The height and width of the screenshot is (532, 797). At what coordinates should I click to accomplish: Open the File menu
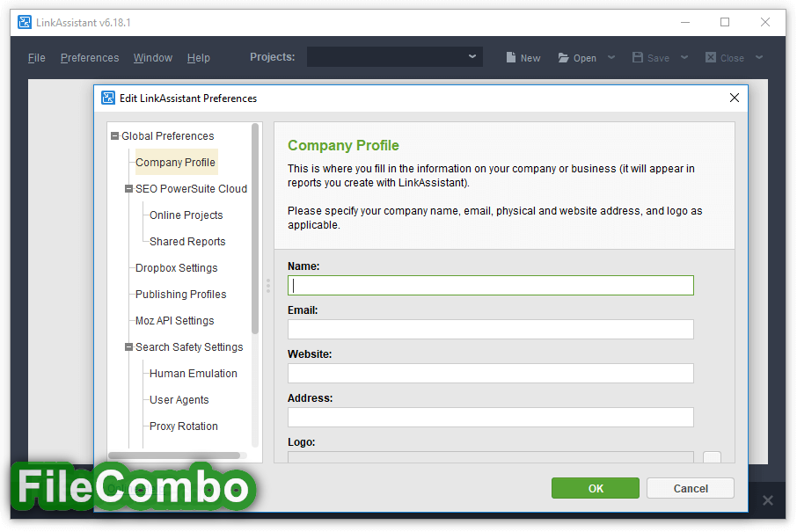(x=37, y=58)
